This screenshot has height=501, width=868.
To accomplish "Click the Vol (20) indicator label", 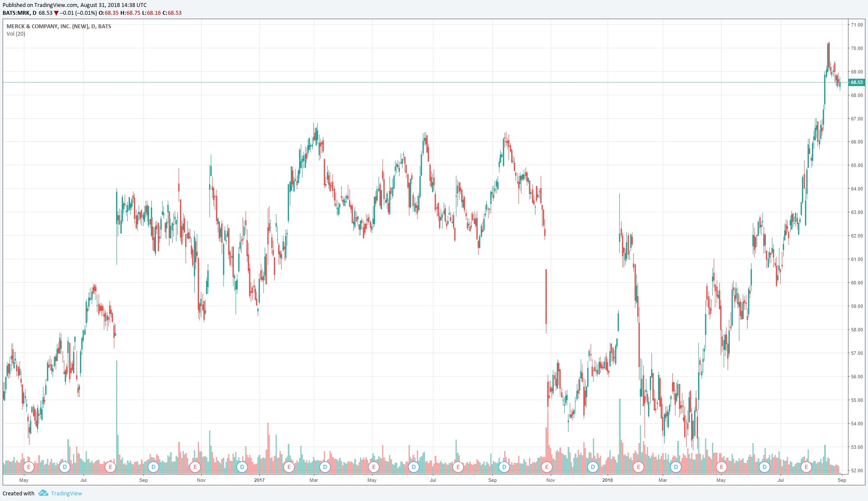I will pyautogui.click(x=16, y=34).
